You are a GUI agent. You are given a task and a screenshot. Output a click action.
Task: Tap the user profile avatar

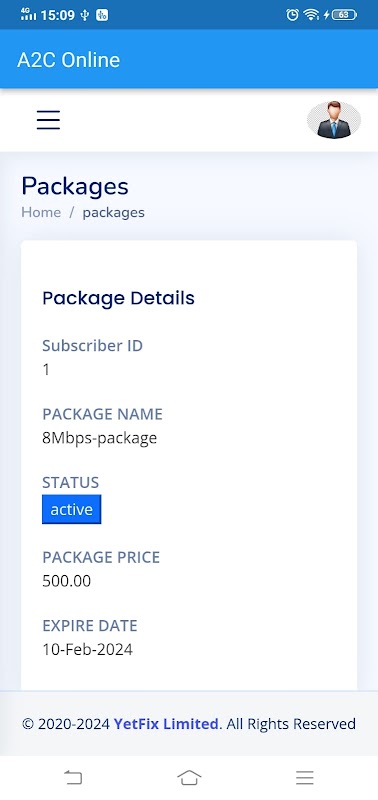click(334, 120)
